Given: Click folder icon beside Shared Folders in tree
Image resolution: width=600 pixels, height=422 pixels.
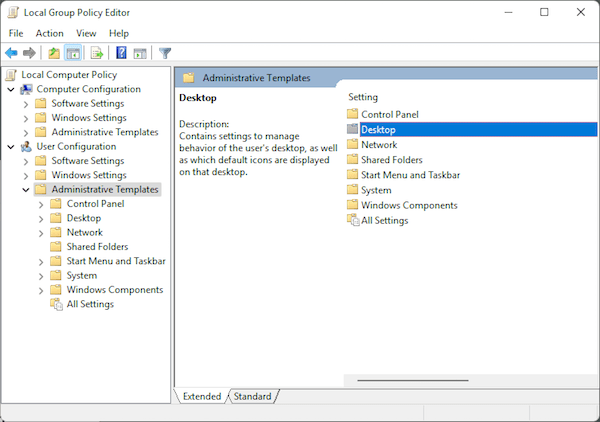Looking at the screenshot, I should coord(56,246).
